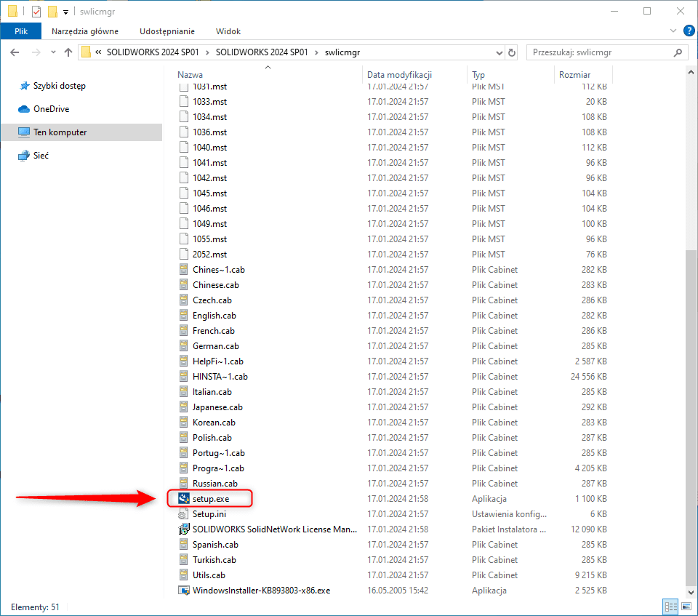
Task: Select the 1045.mst file name
Action: [x=209, y=193]
